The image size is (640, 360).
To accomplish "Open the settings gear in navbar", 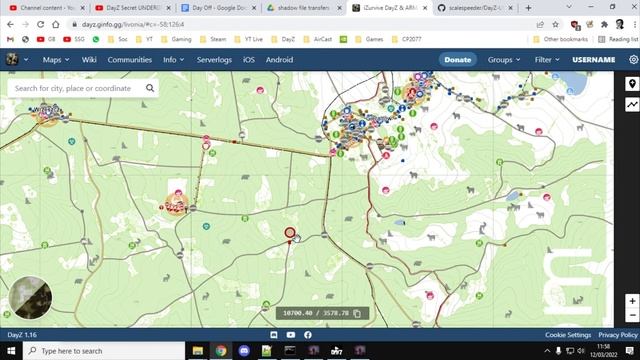I will [633, 60].
